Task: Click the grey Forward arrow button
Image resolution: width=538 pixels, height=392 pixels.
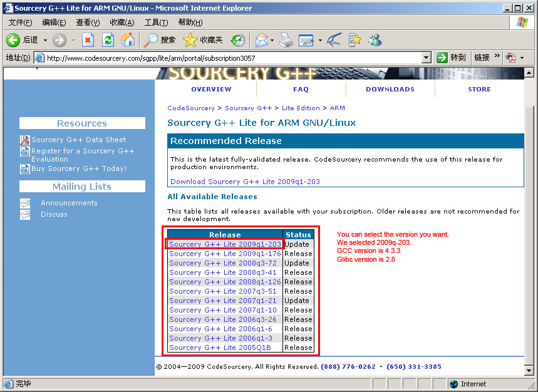Action: pyautogui.click(x=59, y=40)
